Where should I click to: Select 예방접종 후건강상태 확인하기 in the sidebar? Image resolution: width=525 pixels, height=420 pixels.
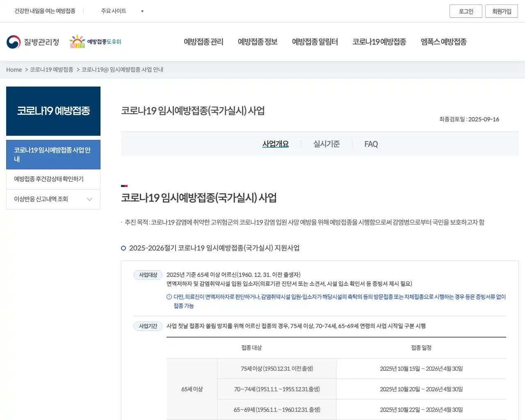pyautogui.click(x=48, y=179)
